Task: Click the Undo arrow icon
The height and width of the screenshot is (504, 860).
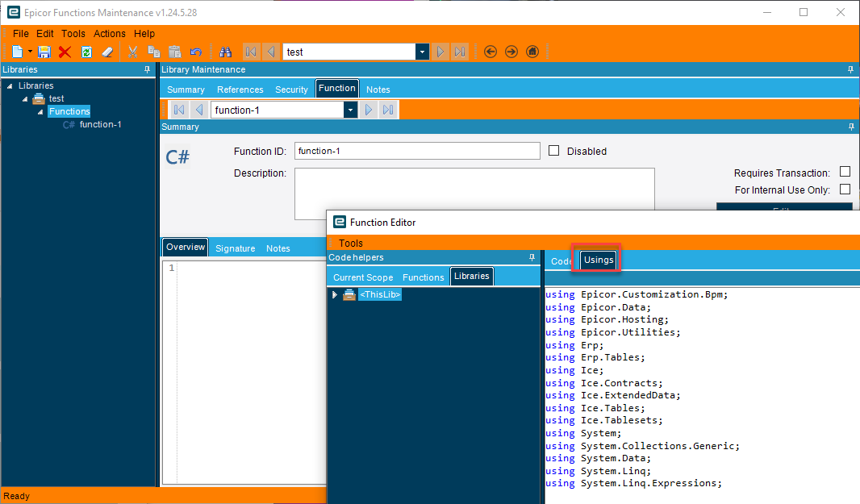Action: 196,52
